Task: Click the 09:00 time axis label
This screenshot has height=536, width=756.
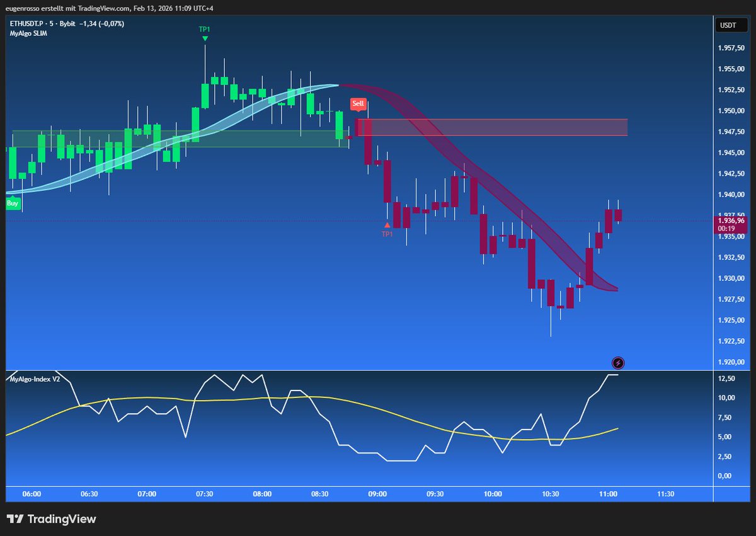Action: coord(377,494)
